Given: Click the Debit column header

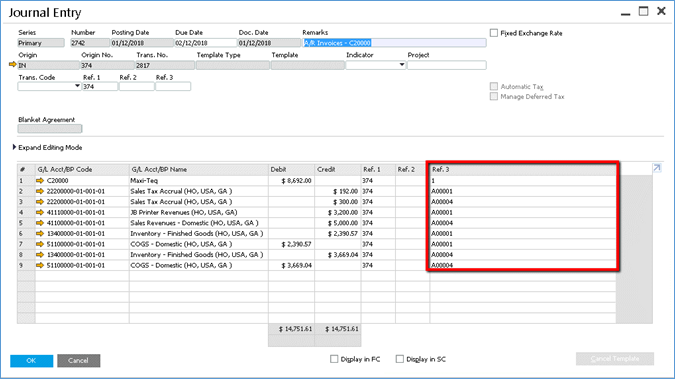Looking at the screenshot, I should (x=291, y=169).
